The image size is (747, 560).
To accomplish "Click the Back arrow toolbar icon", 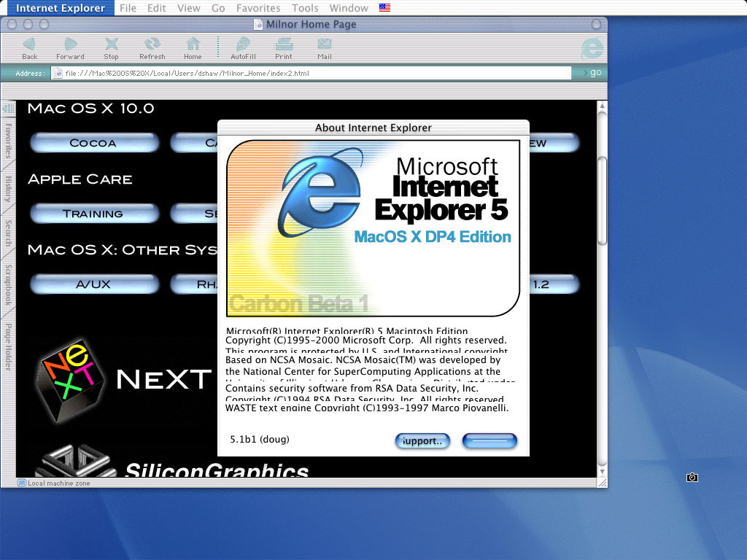I will [29, 44].
